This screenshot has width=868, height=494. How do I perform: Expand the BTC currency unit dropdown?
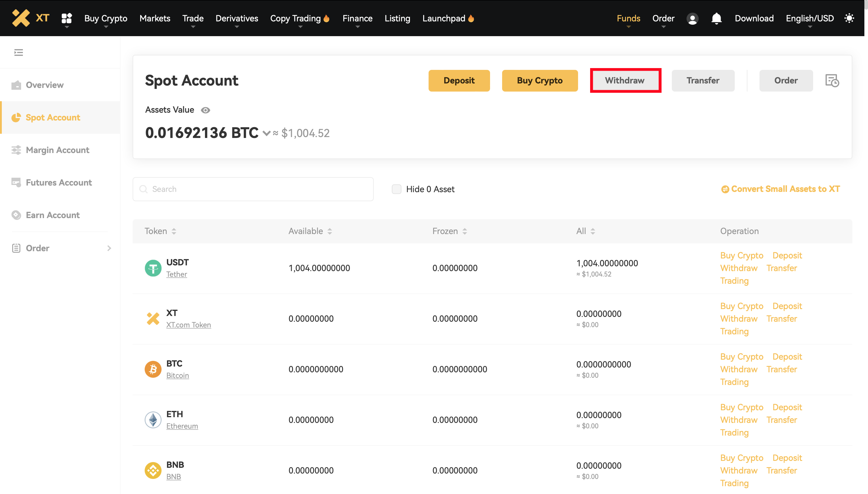[x=266, y=133]
